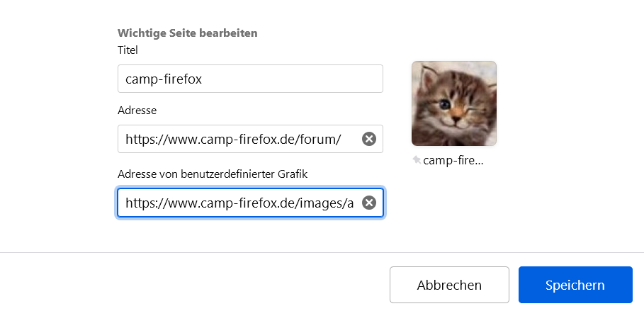Click the "forum/" part of the Adresse URL
The image size is (644, 311).
point(322,140)
